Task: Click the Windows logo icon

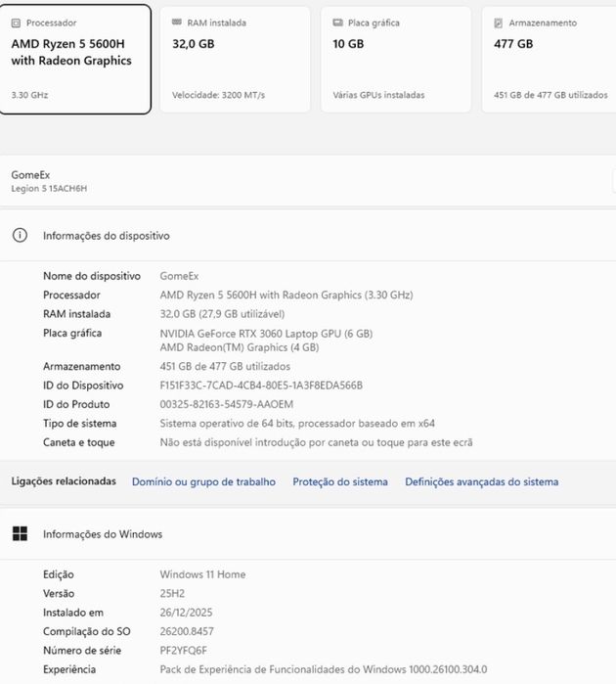Action: [x=21, y=533]
